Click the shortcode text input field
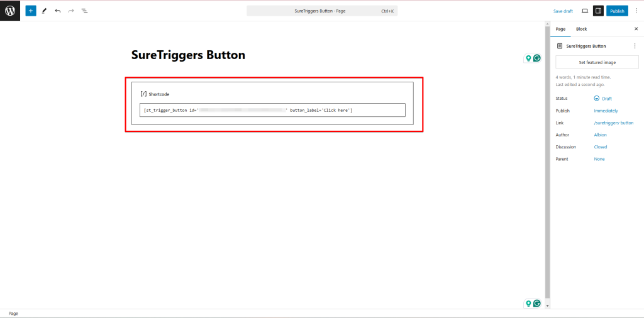This screenshot has width=644, height=318. pyautogui.click(x=272, y=110)
